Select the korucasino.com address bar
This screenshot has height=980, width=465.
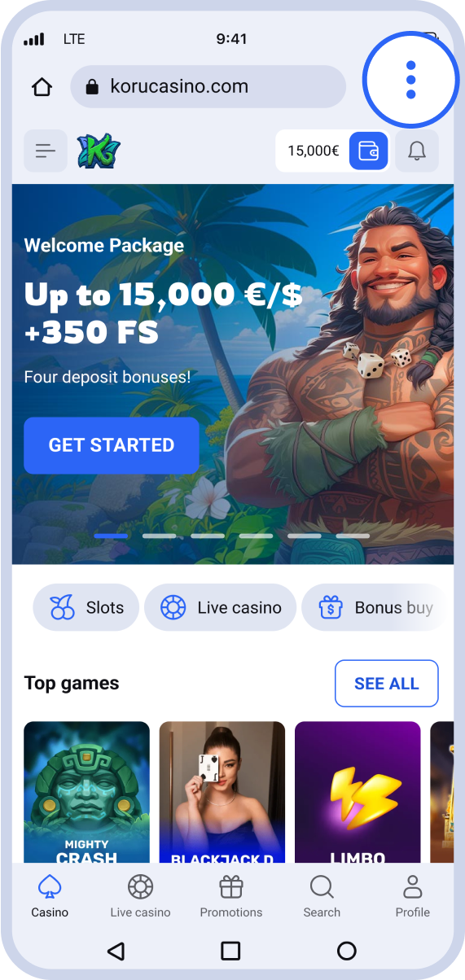click(x=208, y=86)
